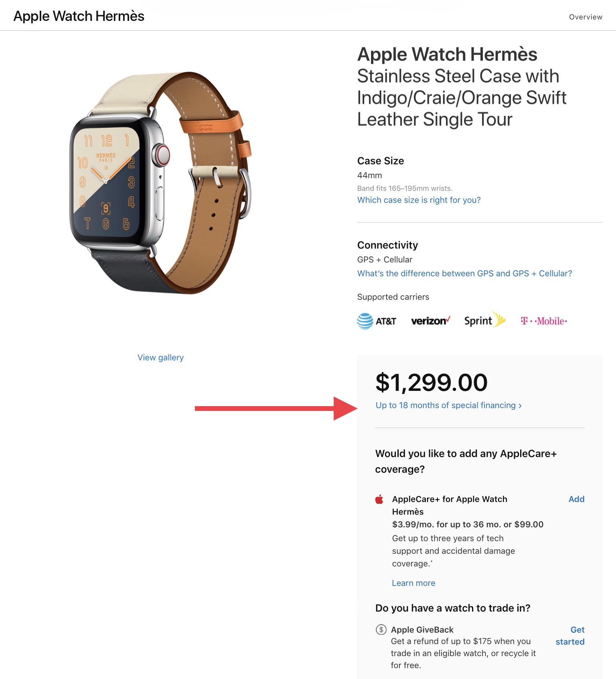The image size is (616, 679).
Task: Click the Apple GiveBack heading
Action: 422,630
